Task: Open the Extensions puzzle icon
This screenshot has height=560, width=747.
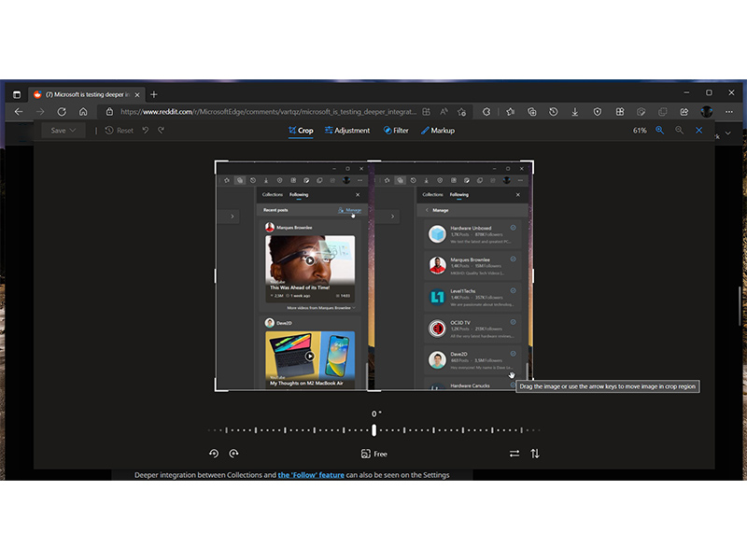Action: (x=486, y=112)
